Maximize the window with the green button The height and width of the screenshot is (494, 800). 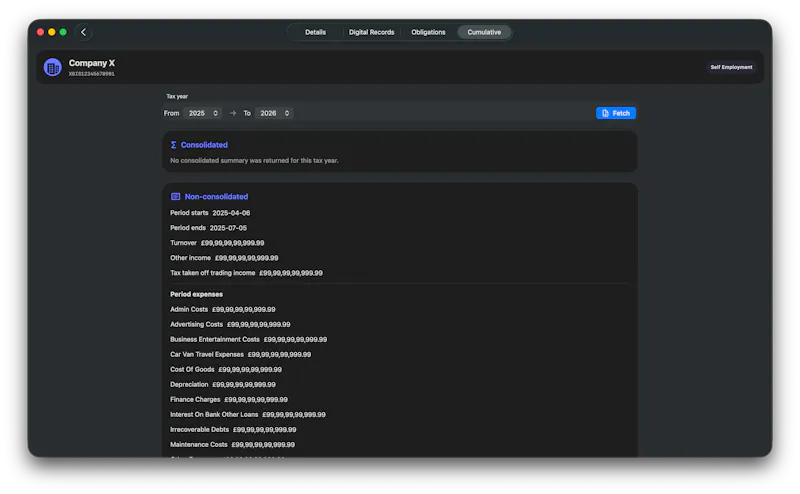point(63,32)
